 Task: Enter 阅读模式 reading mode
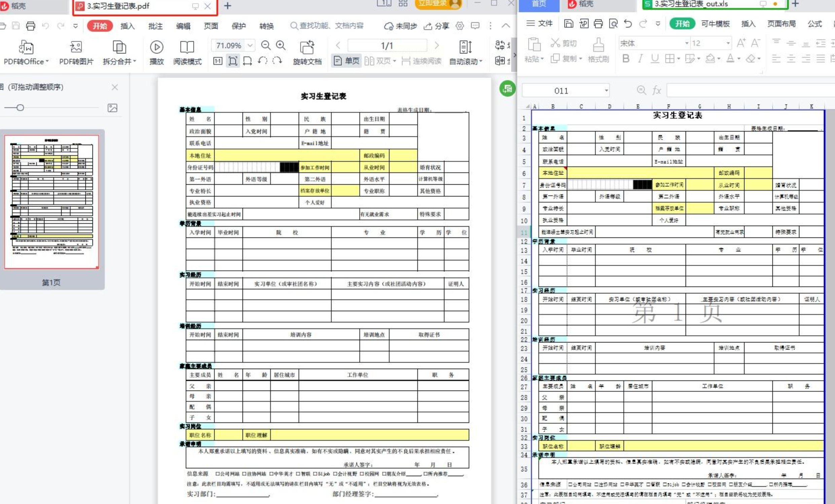187,47
